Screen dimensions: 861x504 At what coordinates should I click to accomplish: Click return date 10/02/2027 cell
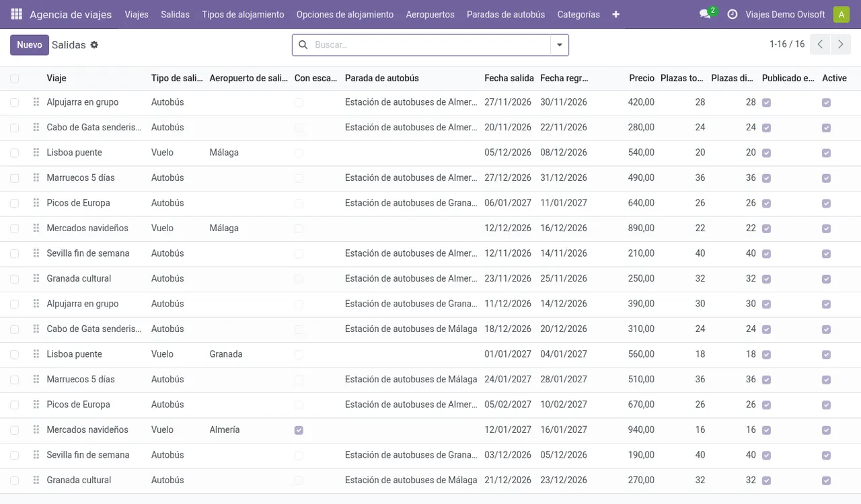pos(564,405)
